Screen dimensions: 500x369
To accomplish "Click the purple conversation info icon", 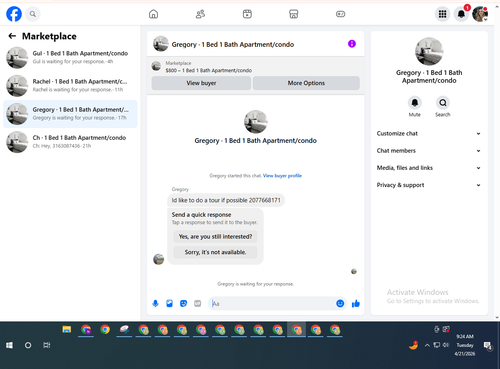I will pyautogui.click(x=352, y=44).
